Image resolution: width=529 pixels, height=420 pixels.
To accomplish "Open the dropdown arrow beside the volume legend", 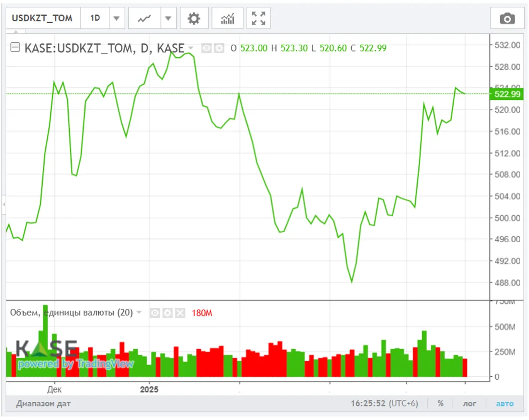I will [x=139, y=313].
